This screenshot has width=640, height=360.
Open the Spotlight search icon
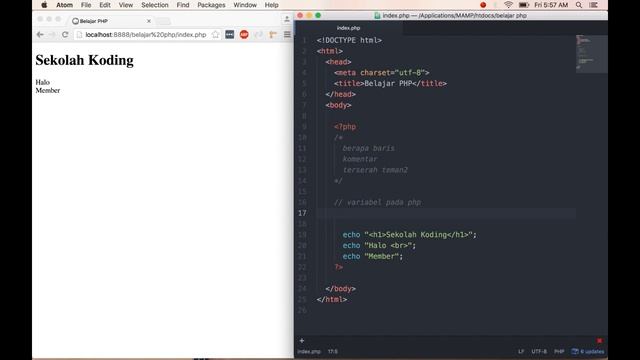[x=579, y=5]
